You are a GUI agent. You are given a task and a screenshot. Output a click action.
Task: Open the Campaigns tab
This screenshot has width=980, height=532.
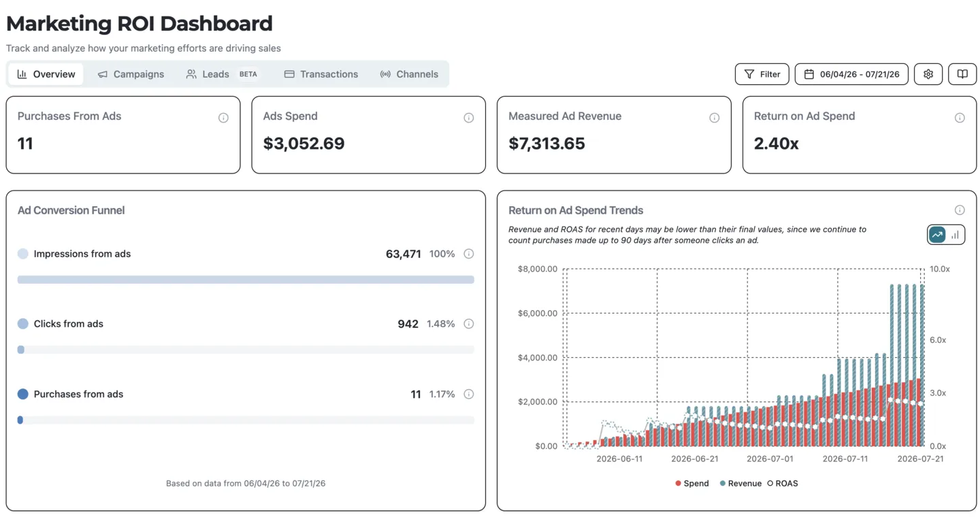point(131,74)
